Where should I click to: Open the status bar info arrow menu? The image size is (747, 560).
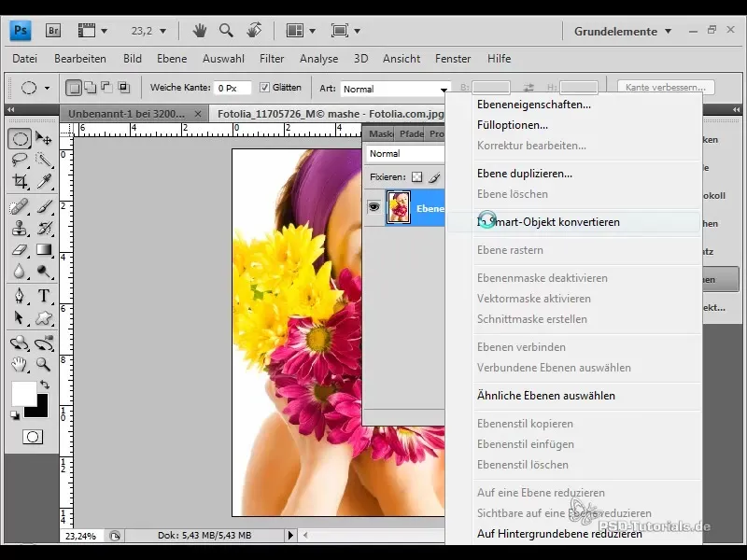pyautogui.click(x=290, y=535)
